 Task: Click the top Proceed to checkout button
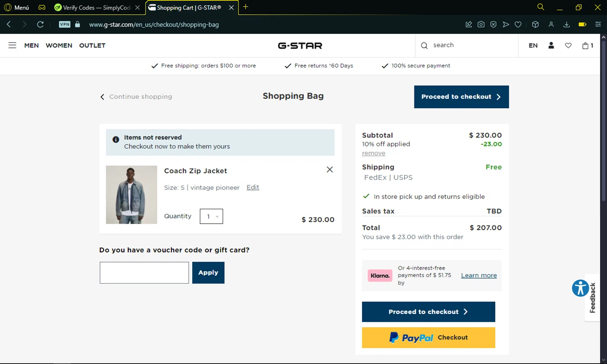(461, 97)
